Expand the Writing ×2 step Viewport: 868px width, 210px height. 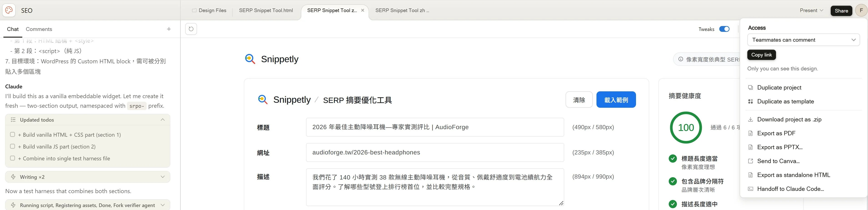point(163,177)
